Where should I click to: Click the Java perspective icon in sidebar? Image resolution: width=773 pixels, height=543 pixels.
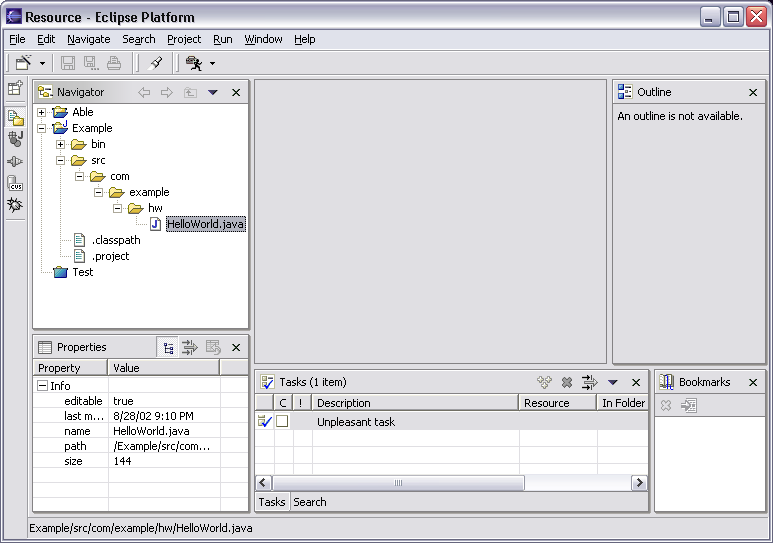15,139
